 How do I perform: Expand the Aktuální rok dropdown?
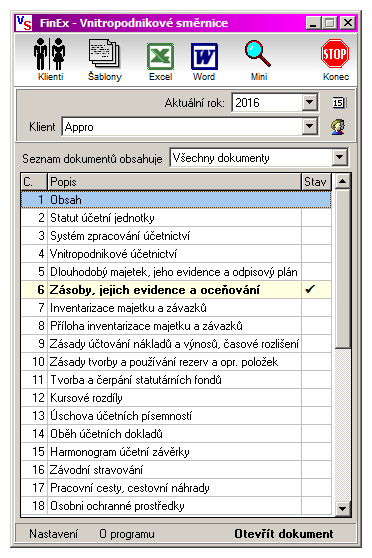(x=310, y=102)
